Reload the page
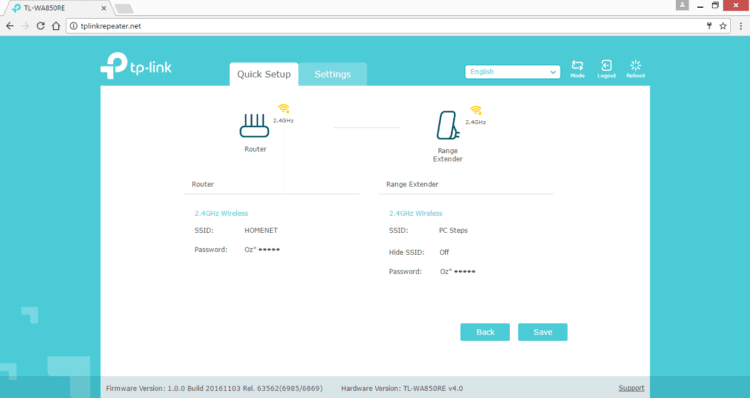Screen dimensions: 750x398 click(41, 26)
